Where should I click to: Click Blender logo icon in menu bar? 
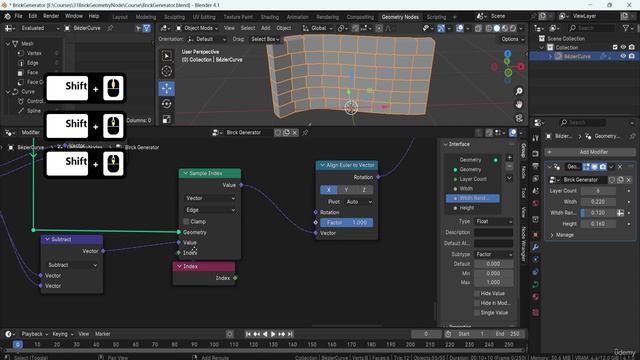(7, 16)
